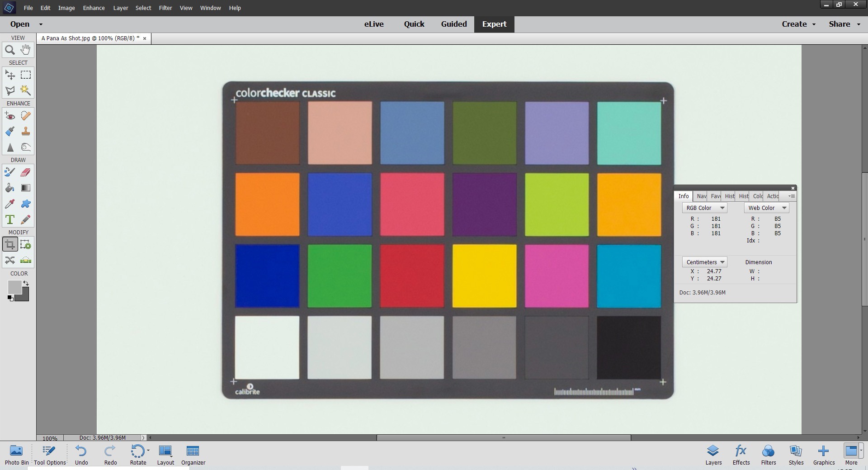Activate the Red Eye Removal tool
The image size is (868, 470).
(x=9, y=116)
